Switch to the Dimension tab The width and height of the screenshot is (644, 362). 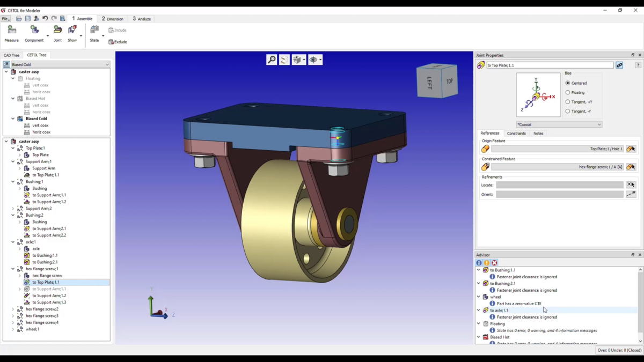pos(113,19)
